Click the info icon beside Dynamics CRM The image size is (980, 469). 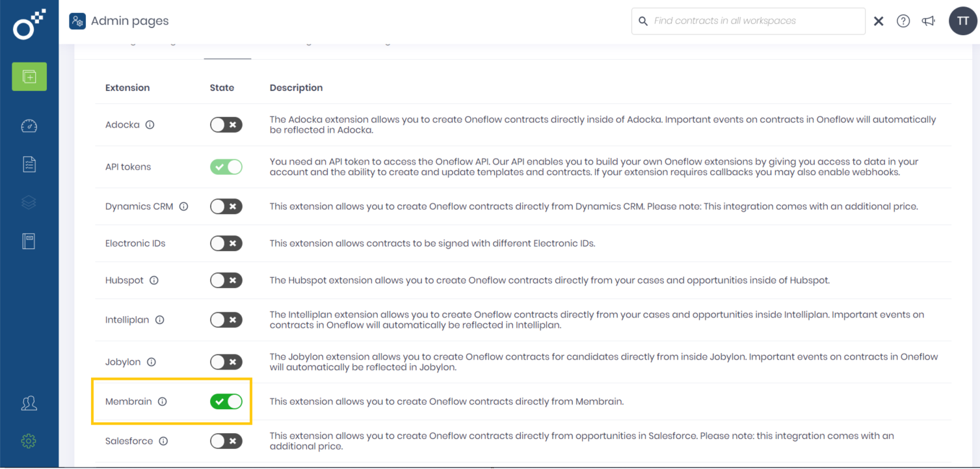(183, 206)
